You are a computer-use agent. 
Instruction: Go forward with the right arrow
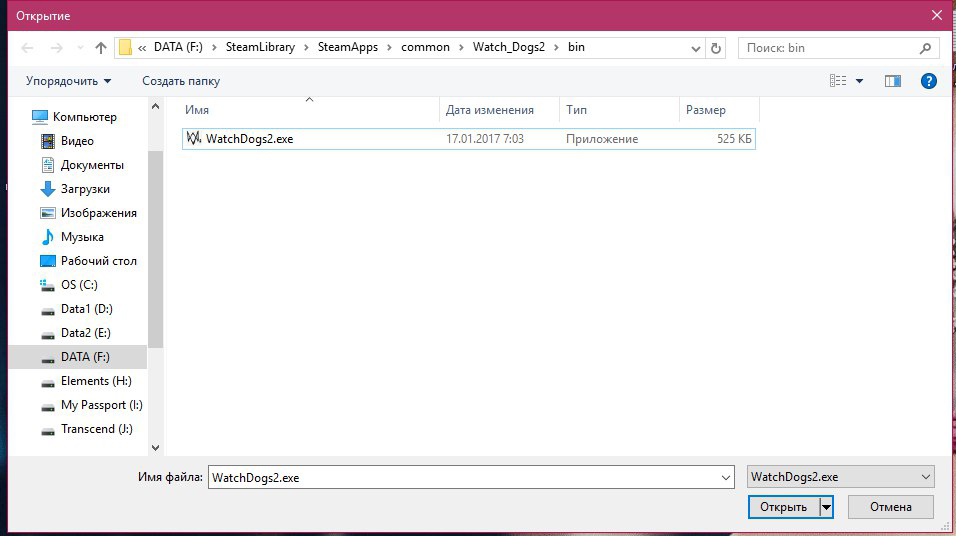click(x=56, y=48)
